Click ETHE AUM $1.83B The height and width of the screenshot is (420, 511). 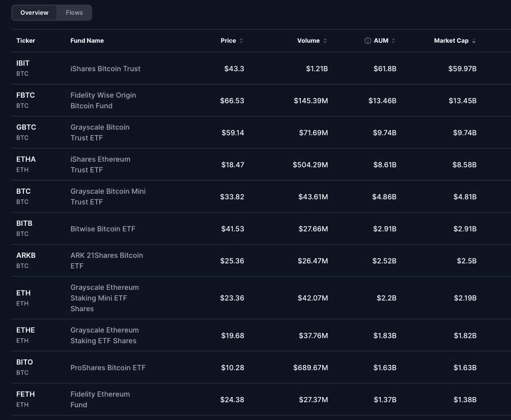(x=385, y=336)
